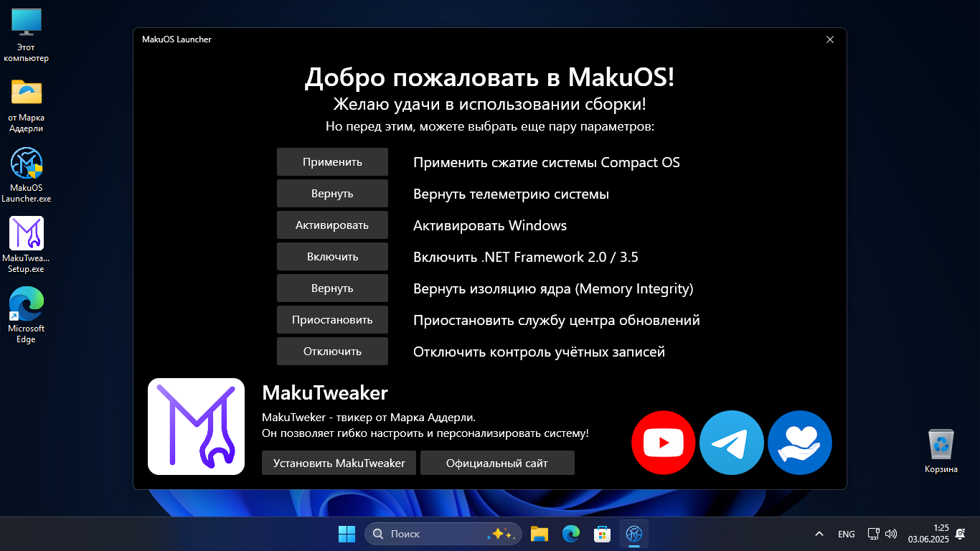
Task: Open notification bell in system tray
Action: click(960, 534)
